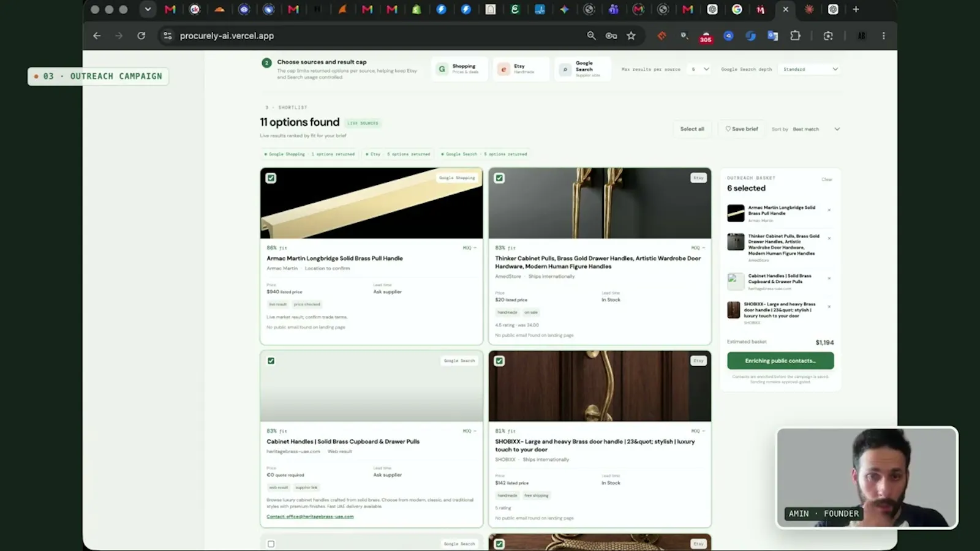Check the unchecked card checkbox in bottom row
The height and width of the screenshot is (551, 980).
[x=271, y=544]
